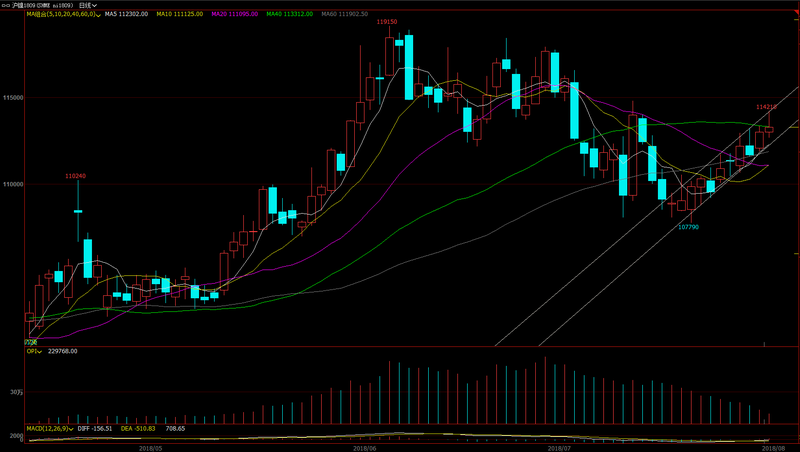Screen dimensions: 800x452
Task: Click the MA5 112302.00 value
Action: [x=127, y=14]
